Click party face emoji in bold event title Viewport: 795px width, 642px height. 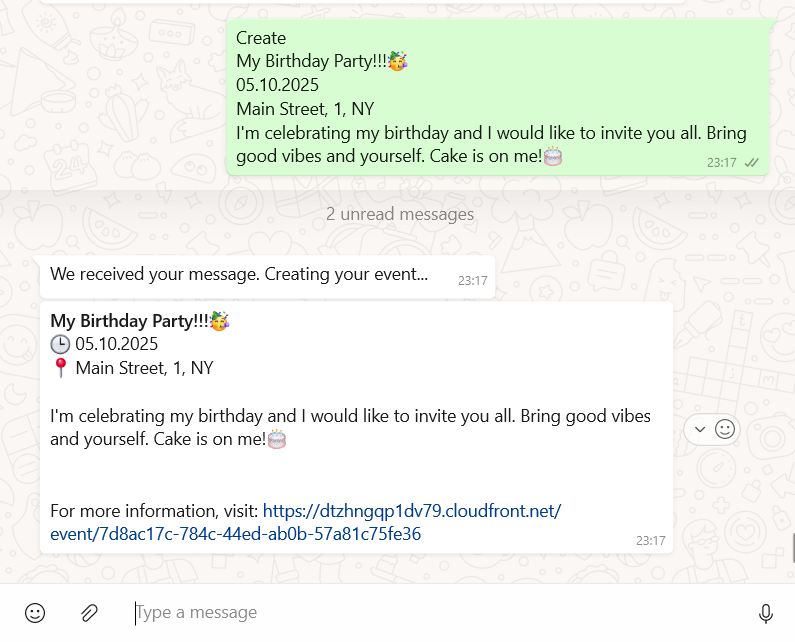coord(220,321)
